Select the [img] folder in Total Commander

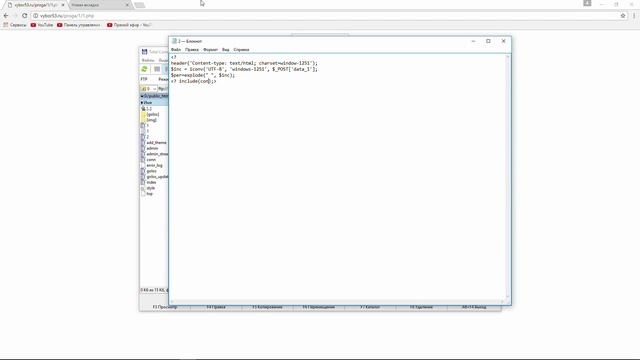pyautogui.click(x=151, y=120)
